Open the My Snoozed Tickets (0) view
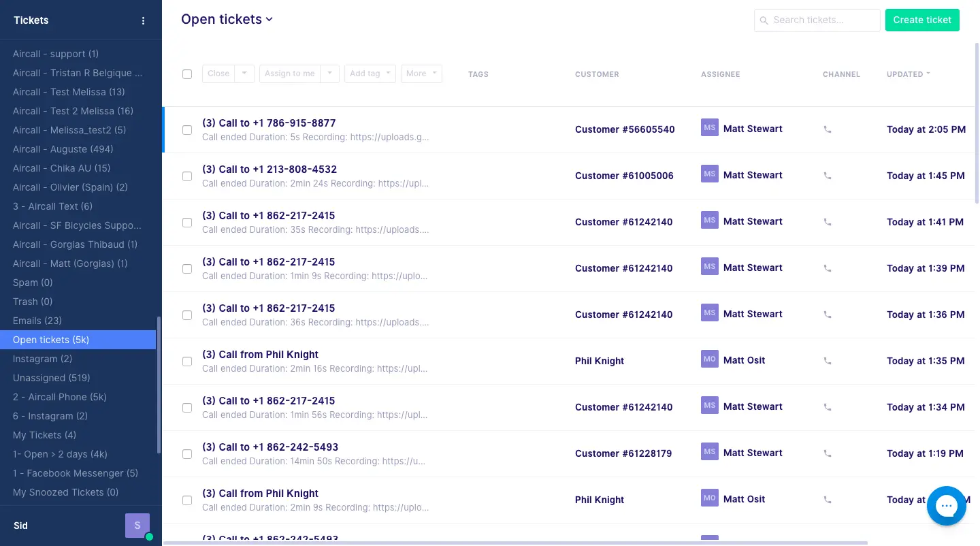Image resolution: width=980 pixels, height=546 pixels. pyautogui.click(x=65, y=492)
